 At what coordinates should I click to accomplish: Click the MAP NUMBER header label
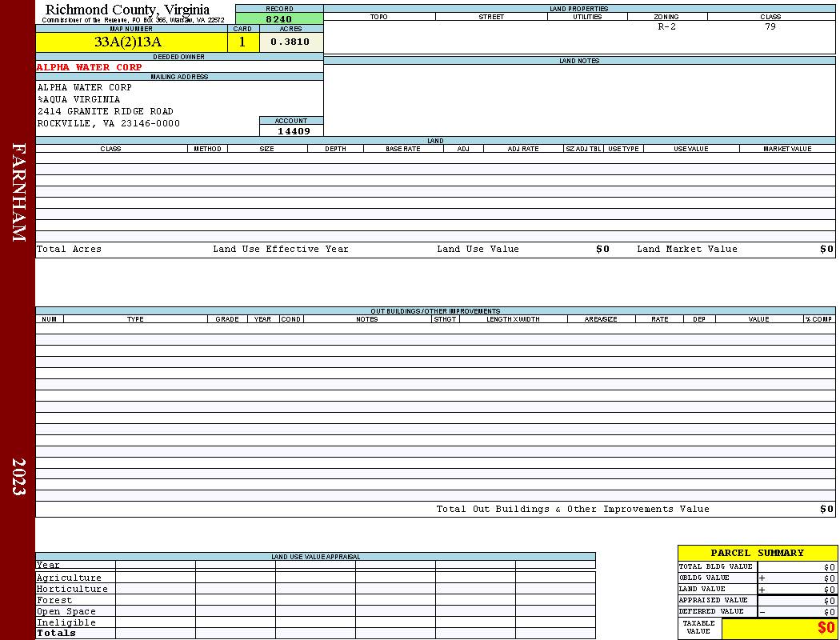tap(131, 29)
